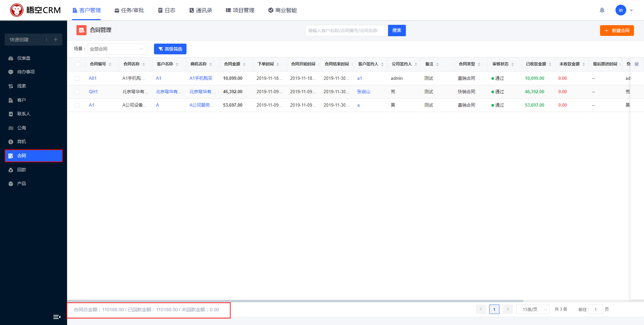This screenshot has width=644, height=325.
Task: Expand the 15条/页 page size dropdown
Action: coord(533,309)
